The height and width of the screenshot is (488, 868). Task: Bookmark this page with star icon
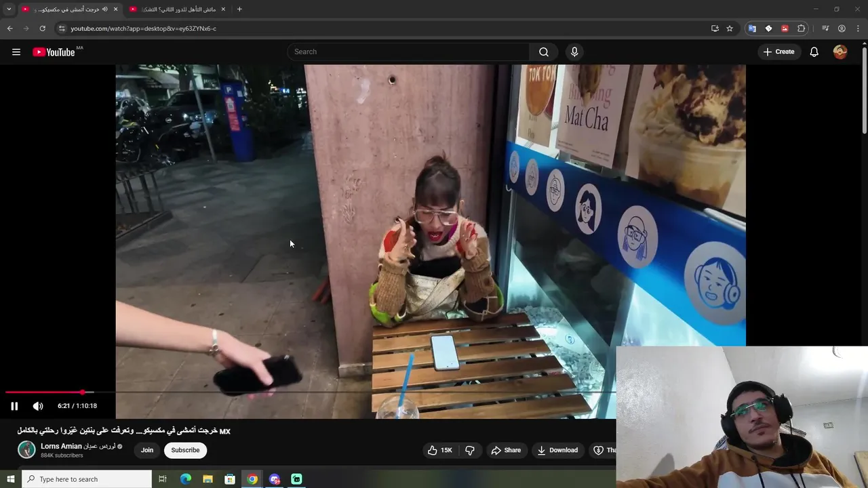[730, 28]
